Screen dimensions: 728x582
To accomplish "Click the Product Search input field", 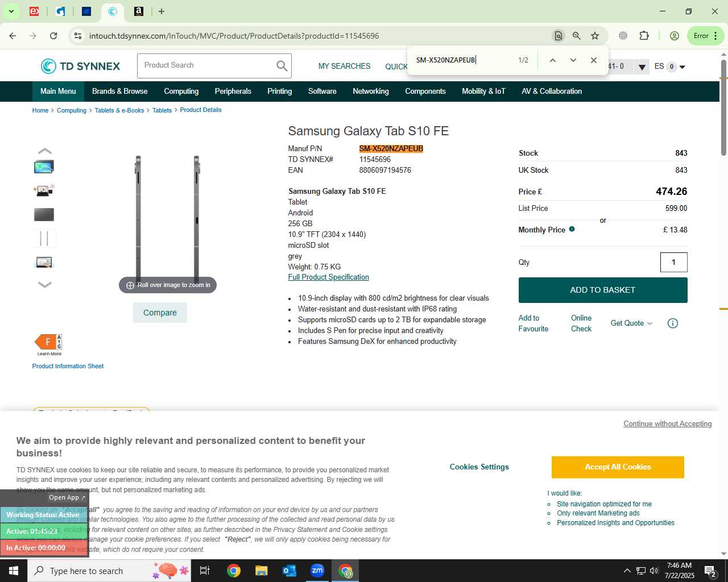I will click(x=206, y=66).
